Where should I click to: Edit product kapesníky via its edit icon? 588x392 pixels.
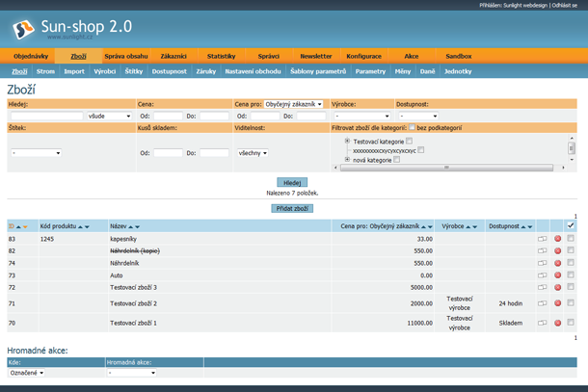(543, 239)
